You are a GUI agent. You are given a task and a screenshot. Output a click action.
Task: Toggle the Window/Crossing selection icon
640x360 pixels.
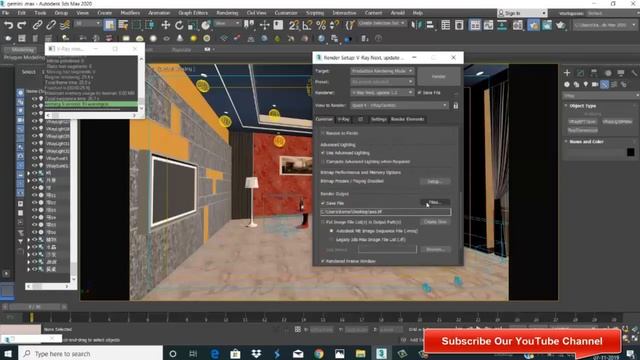coord(150,25)
